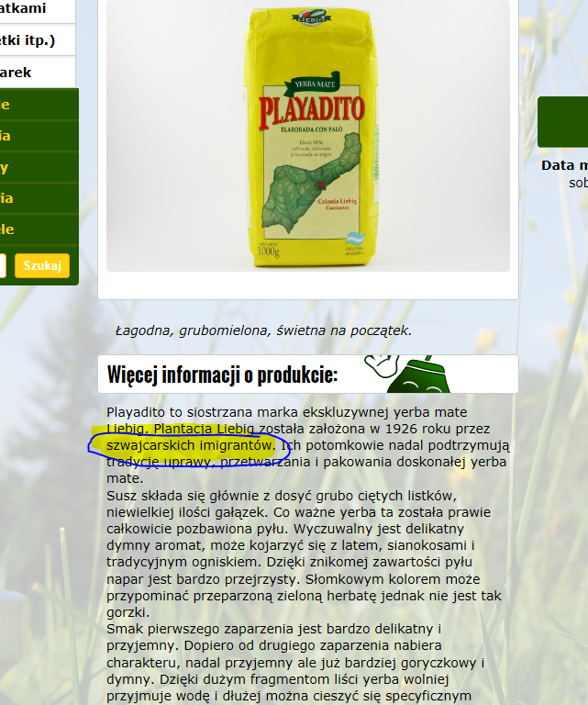Click the text 'szwajcarskich imigrantów.'
The image size is (588, 705).
point(191,445)
